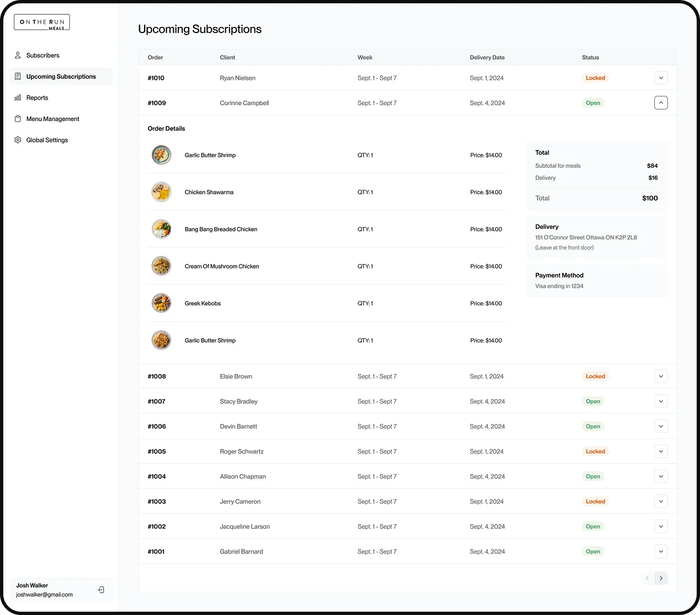Click the Menu Management clipboard icon

coord(18,119)
